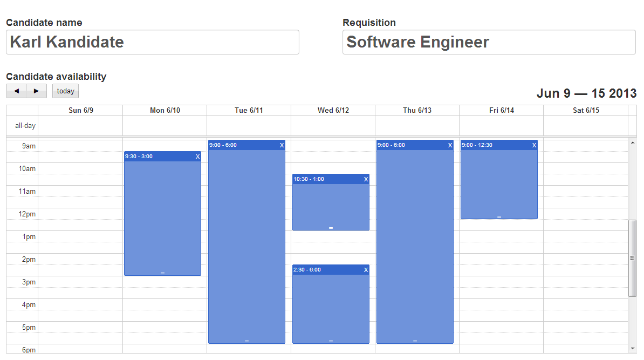Select the Sun 6/9 column header

pos(81,111)
